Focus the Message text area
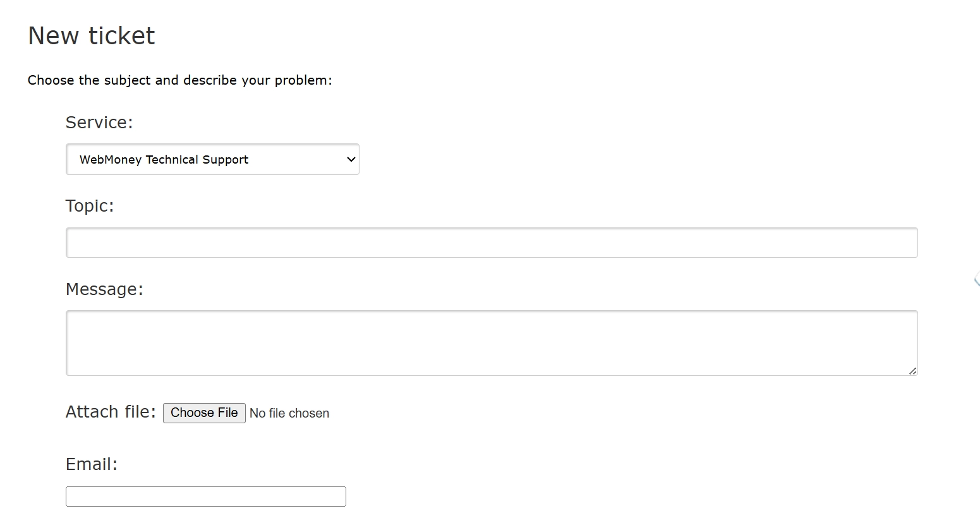This screenshot has width=980, height=518. [x=492, y=343]
